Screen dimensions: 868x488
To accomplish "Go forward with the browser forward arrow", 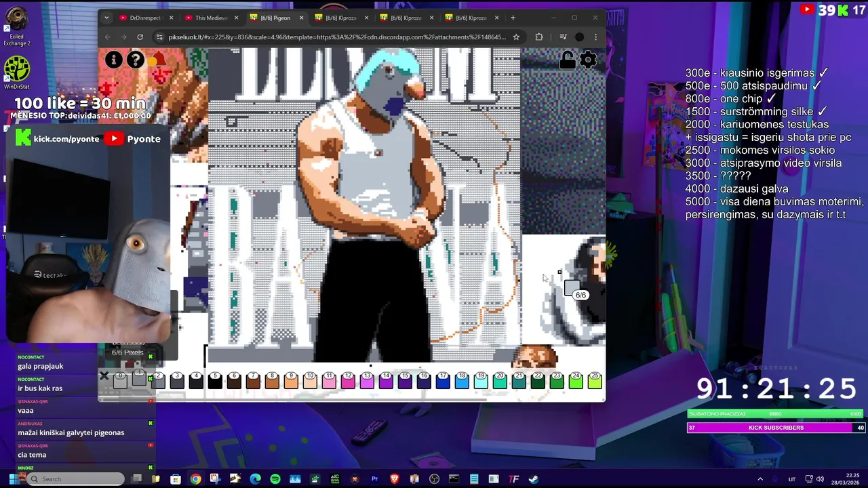I will tap(123, 37).
